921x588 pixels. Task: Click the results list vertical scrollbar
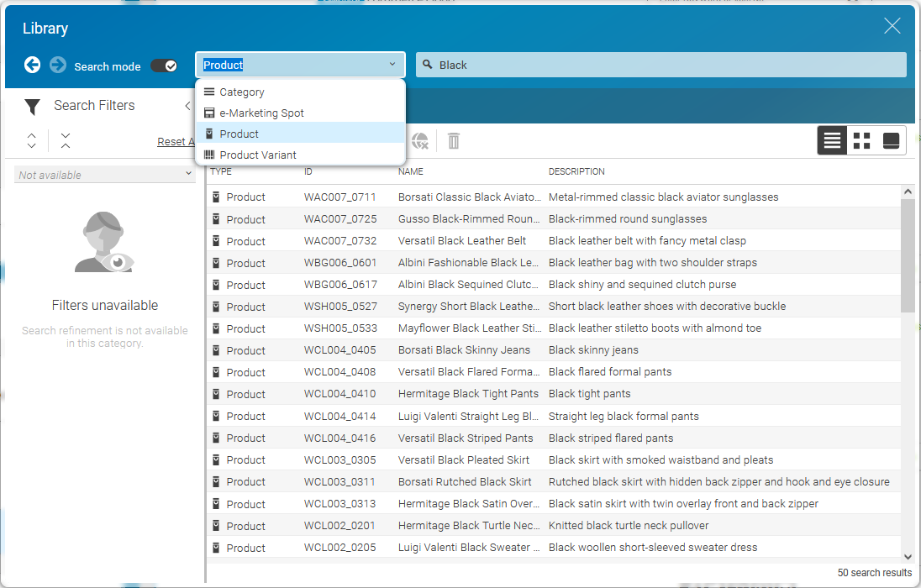908,252
